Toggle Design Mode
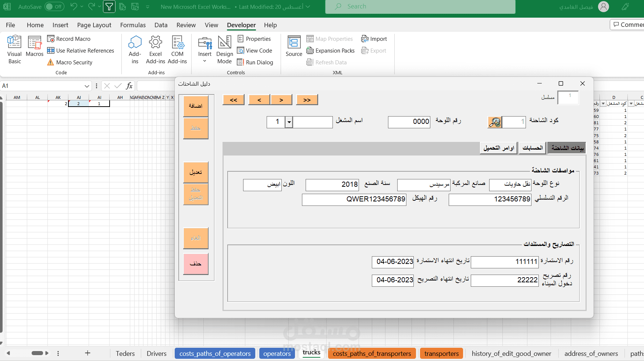The height and width of the screenshot is (361, 644). tap(225, 50)
